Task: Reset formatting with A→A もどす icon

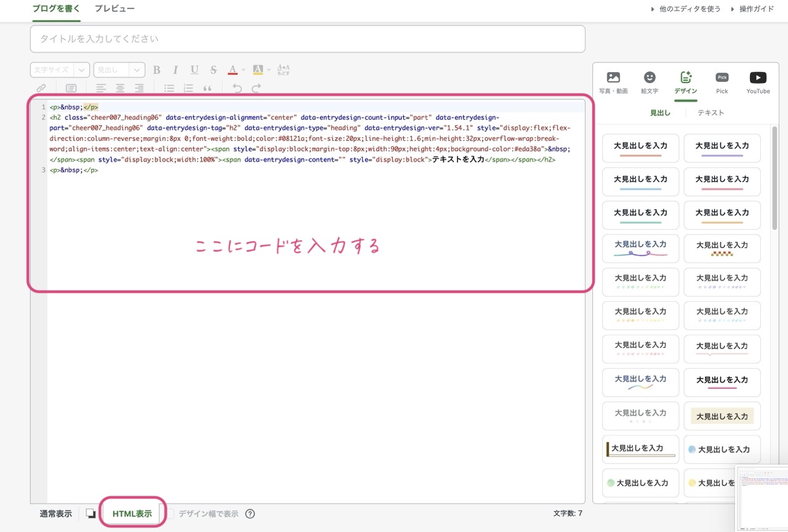Action: (x=283, y=70)
